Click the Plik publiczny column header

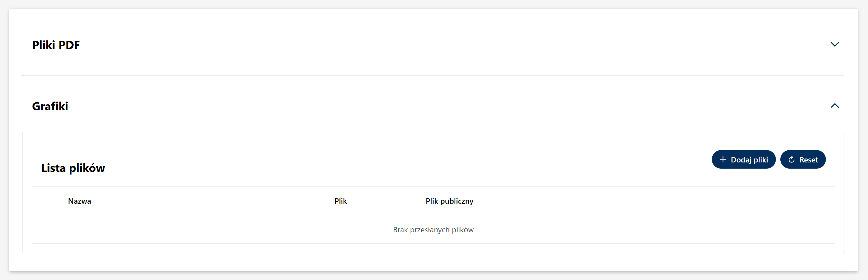(x=449, y=201)
